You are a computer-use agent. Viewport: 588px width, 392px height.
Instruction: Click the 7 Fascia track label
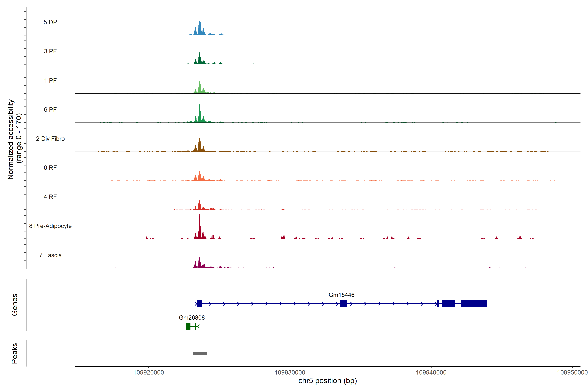pyautogui.click(x=50, y=255)
